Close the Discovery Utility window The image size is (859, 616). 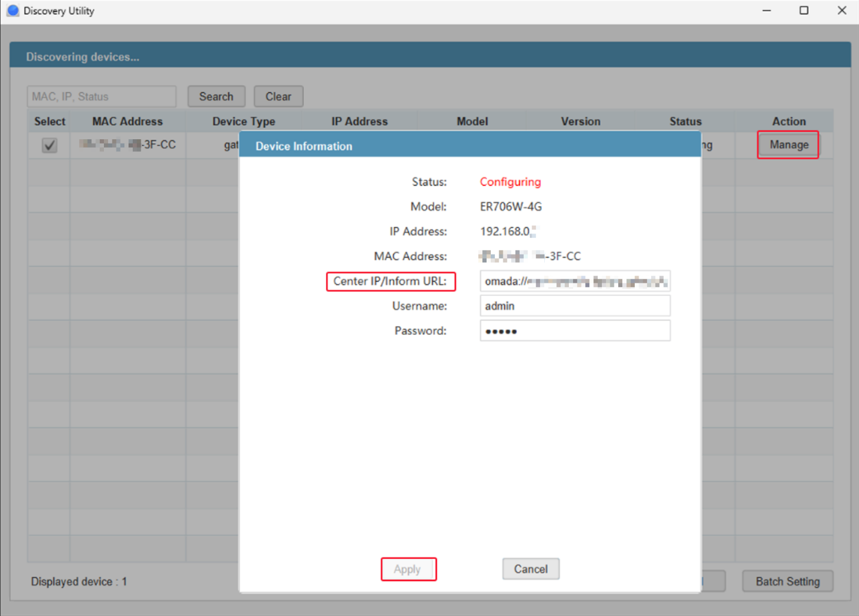pyautogui.click(x=842, y=11)
